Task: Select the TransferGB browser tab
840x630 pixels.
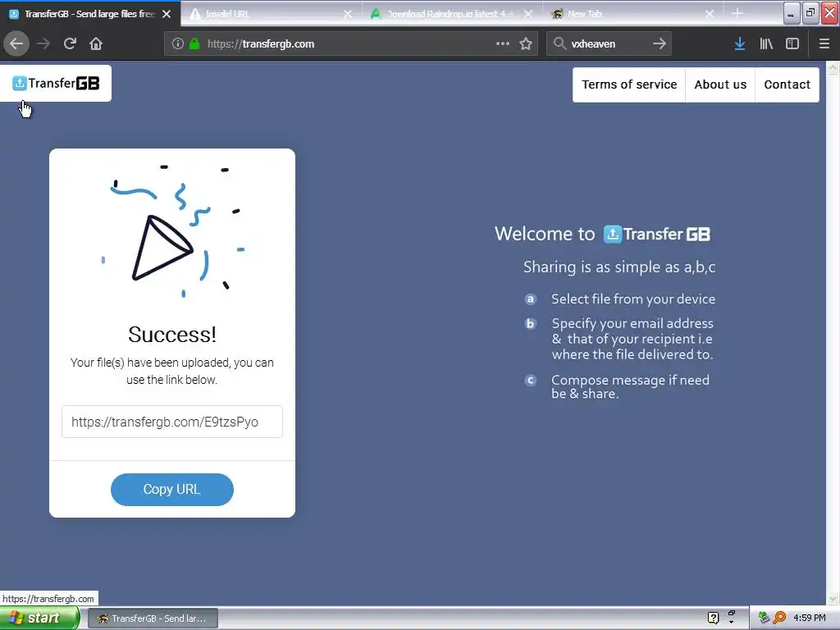Action: 89,14
